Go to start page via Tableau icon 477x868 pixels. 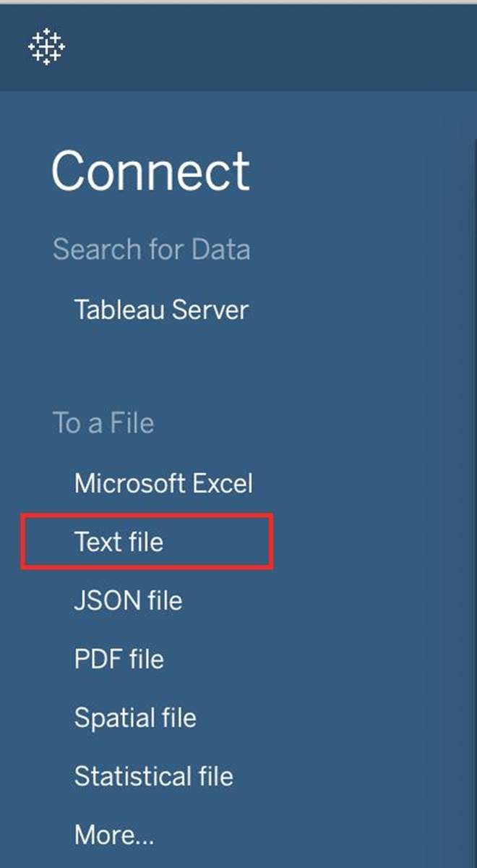46,47
